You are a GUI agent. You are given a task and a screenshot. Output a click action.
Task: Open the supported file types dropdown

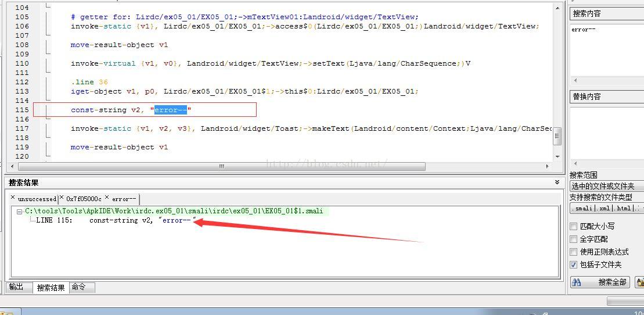point(607,208)
